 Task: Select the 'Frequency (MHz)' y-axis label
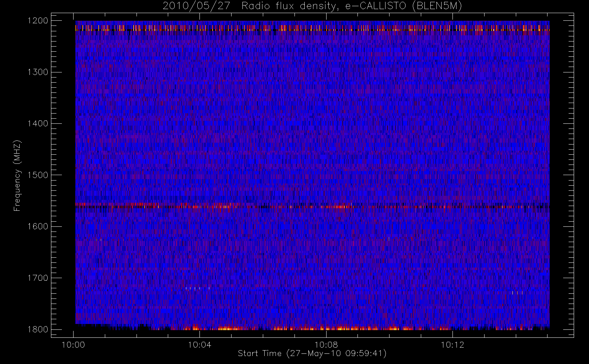(x=17, y=175)
